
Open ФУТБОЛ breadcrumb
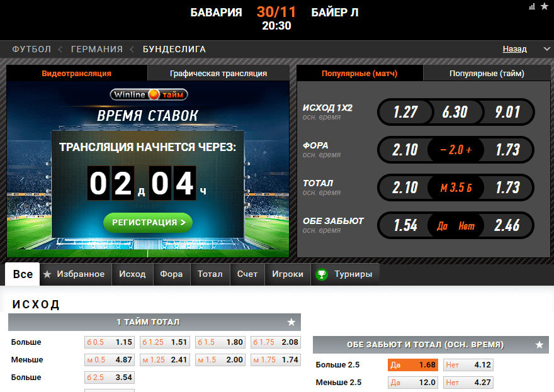(31, 49)
